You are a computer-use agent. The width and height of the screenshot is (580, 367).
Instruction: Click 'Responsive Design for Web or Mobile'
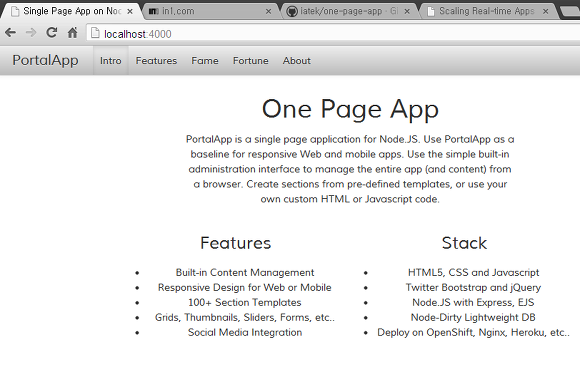click(x=245, y=287)
